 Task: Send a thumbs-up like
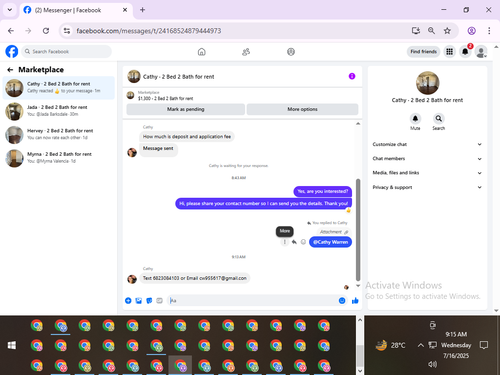click(x=355, y=301)
